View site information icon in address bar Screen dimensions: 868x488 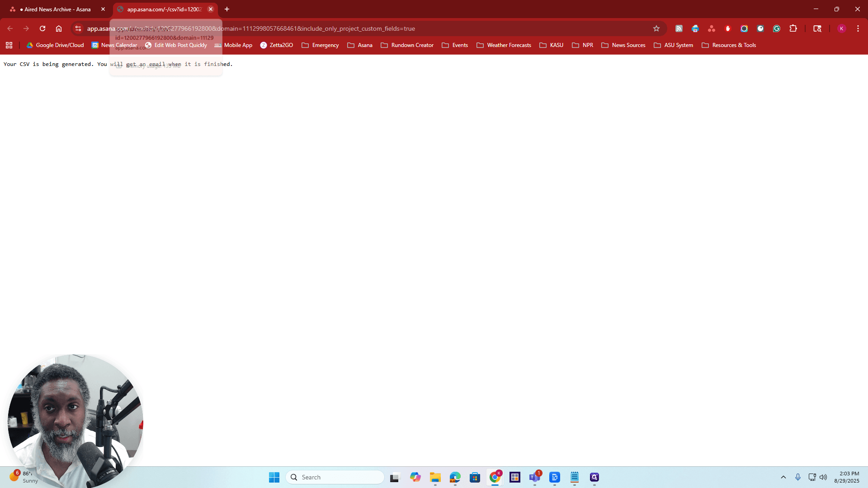coord(78,28)
